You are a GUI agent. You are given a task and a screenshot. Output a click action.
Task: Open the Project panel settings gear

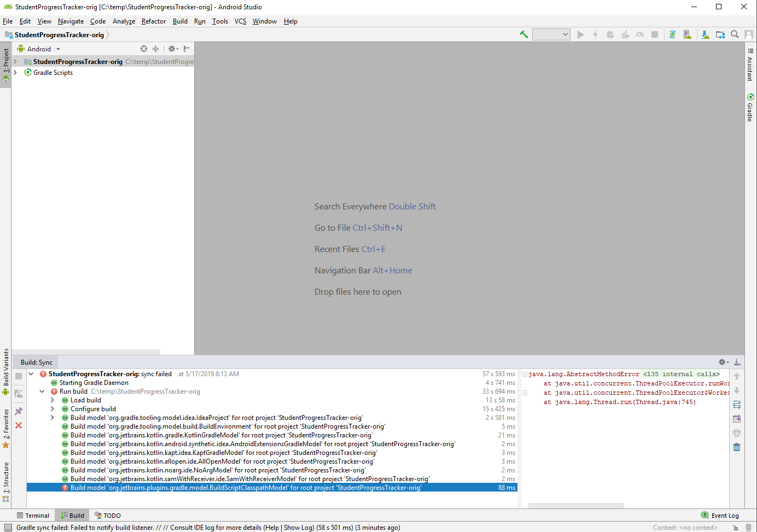pyautogui.click(x=173, y=49)
